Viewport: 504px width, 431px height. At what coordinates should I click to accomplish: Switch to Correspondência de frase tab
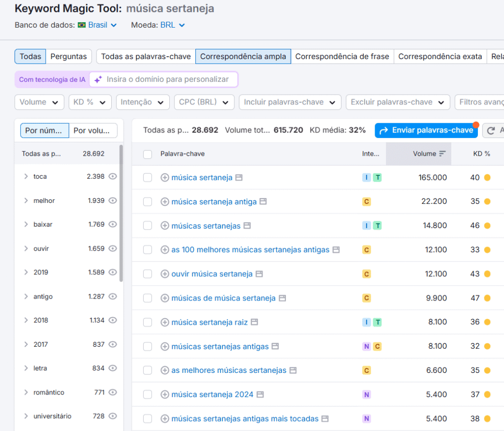coord(342,57)
